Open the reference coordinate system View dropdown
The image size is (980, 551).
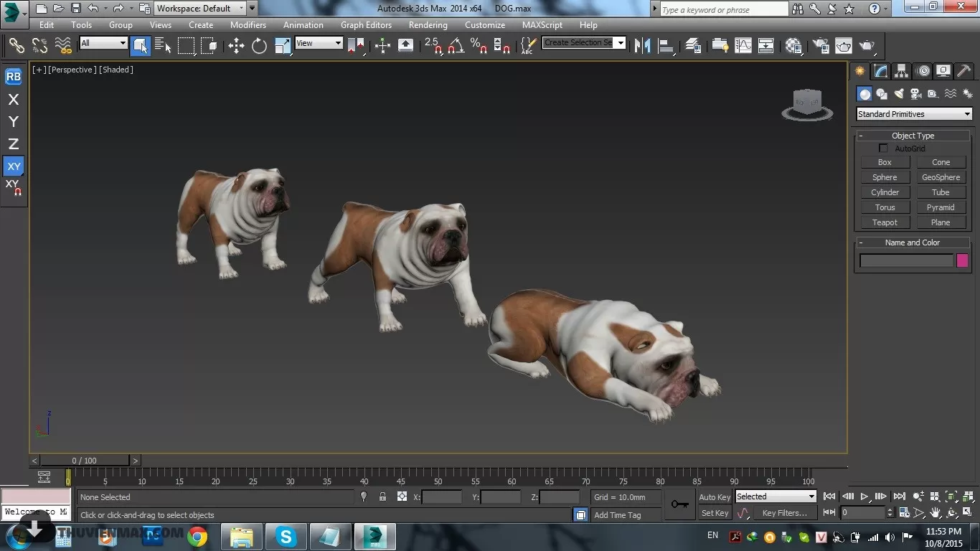coord(319,43)
